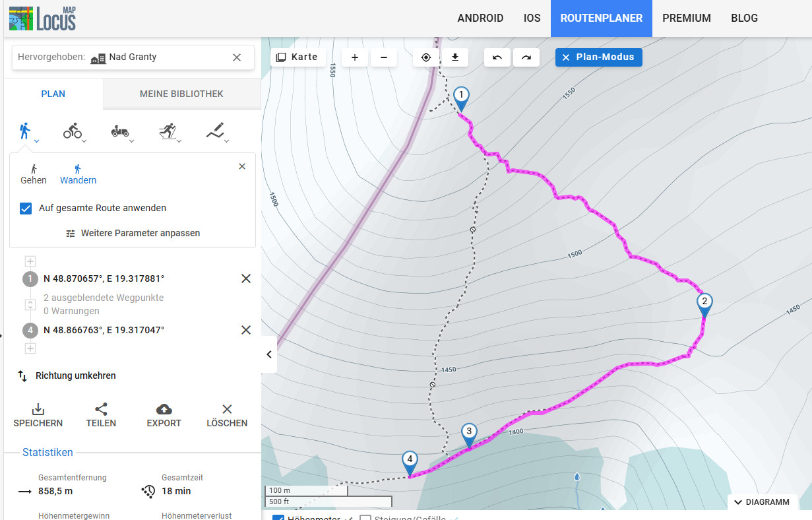Select the Gehen walking mode
812x520 pixels.
(34, 174)
